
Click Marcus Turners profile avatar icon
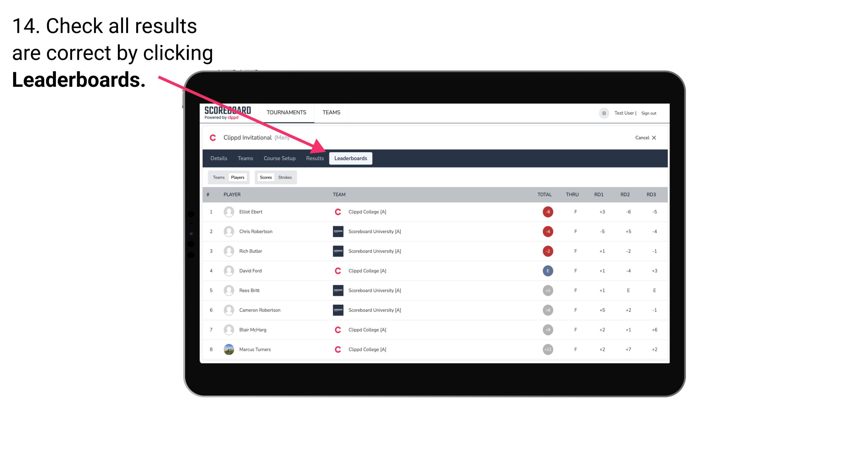click(x=228, y=349)
